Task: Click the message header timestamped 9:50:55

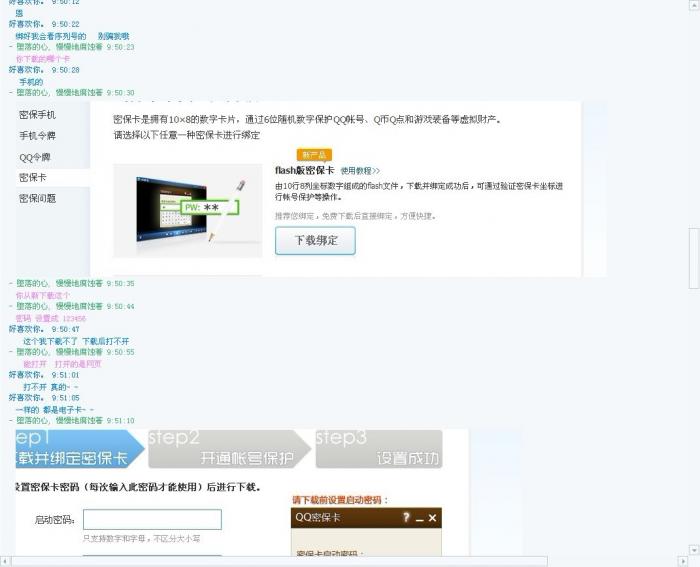Action: [x=71, y=352]
